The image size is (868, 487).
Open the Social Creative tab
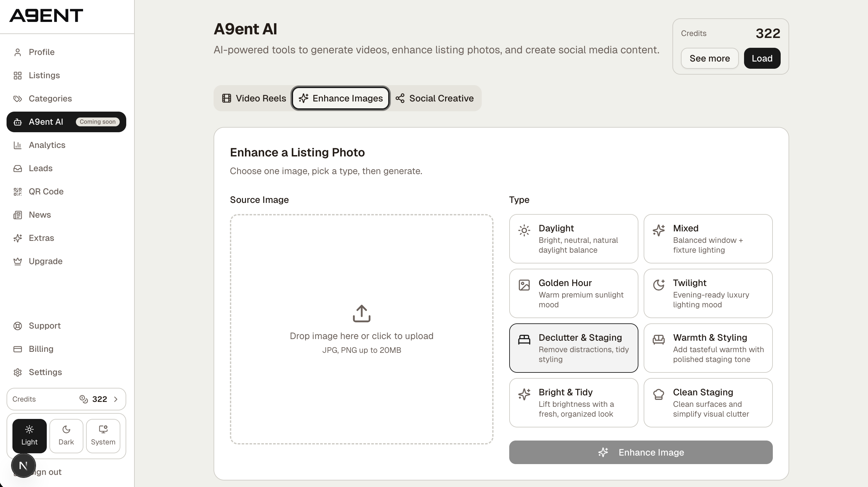[435, 98]
